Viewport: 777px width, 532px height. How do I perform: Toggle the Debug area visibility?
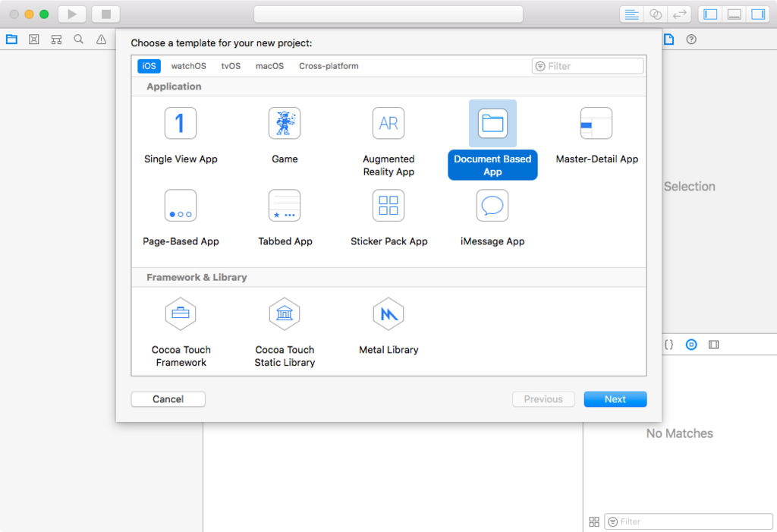735,14
